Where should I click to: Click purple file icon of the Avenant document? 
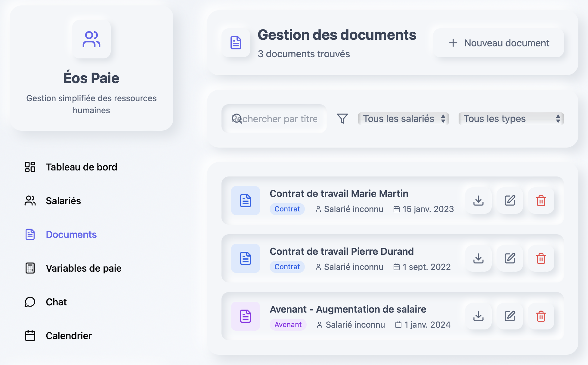click(246, 316)
